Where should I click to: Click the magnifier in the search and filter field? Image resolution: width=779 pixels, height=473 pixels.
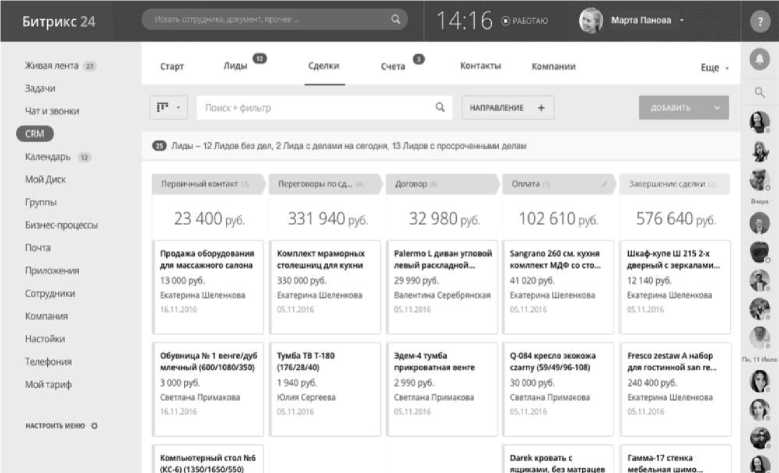[440, 107]
